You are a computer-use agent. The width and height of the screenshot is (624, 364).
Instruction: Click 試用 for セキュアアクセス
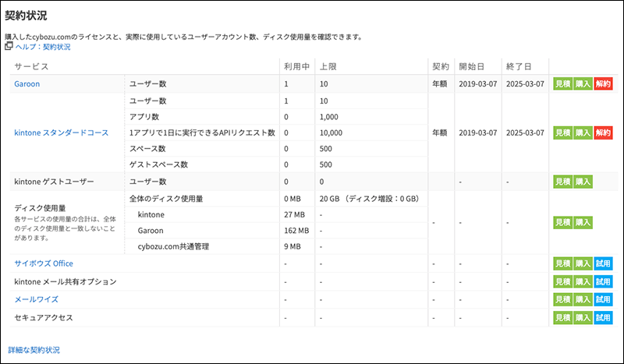click(603, 317)
